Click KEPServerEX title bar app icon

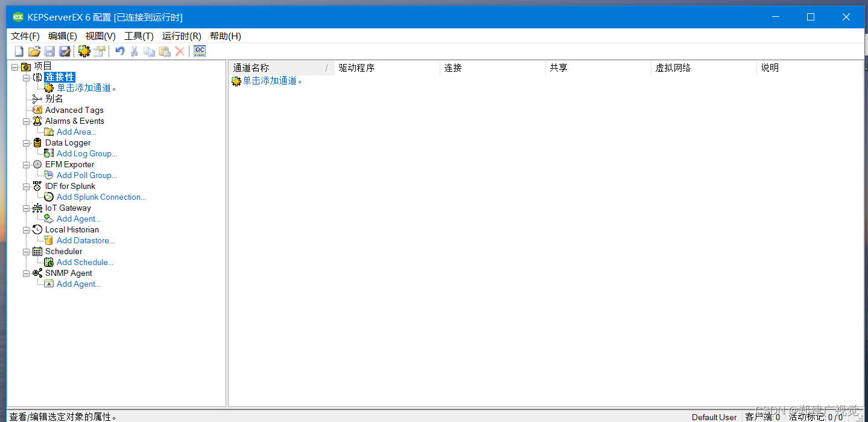[18, 17]
